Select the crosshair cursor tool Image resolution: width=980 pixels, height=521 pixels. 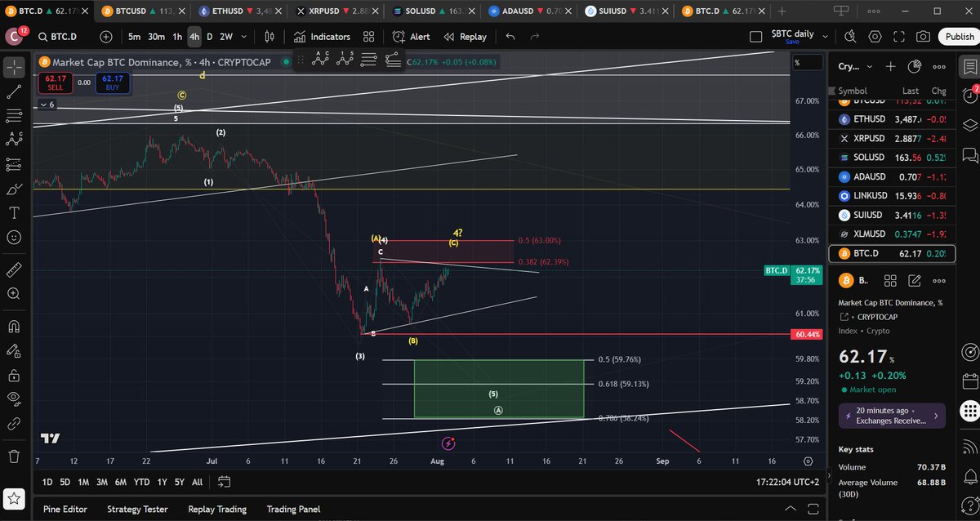(x=14, y=66)
